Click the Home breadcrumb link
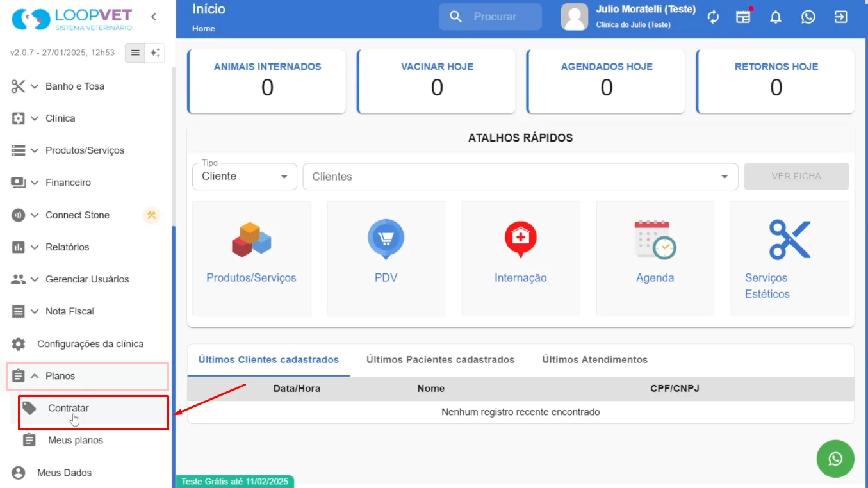This screenshot has height=488, width=868. [x=204, y=29]
